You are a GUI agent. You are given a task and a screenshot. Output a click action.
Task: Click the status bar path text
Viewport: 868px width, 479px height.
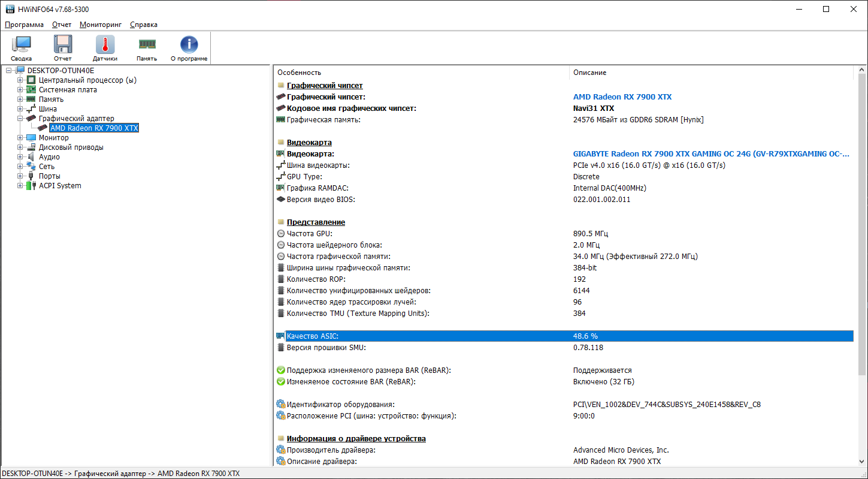[x=121, y=474]
